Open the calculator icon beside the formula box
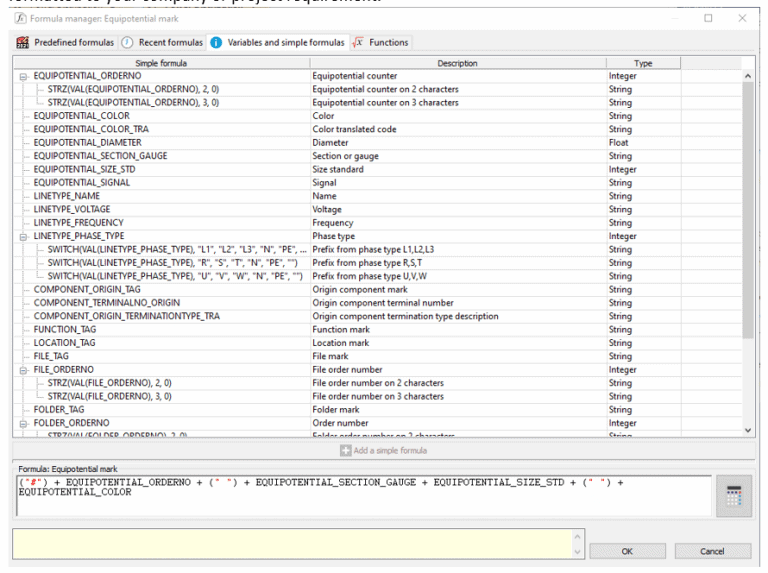 click(x=734, y=496)
